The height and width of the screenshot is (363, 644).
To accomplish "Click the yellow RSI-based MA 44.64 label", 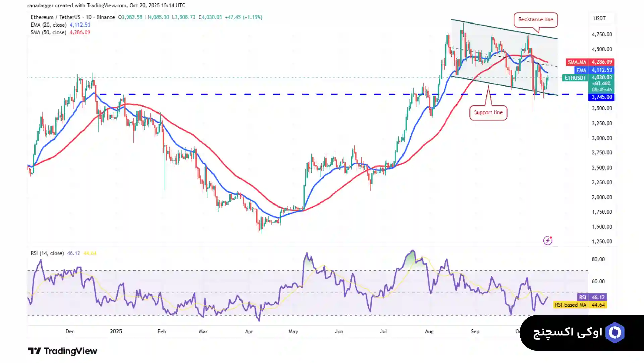I will pos(580,305).
